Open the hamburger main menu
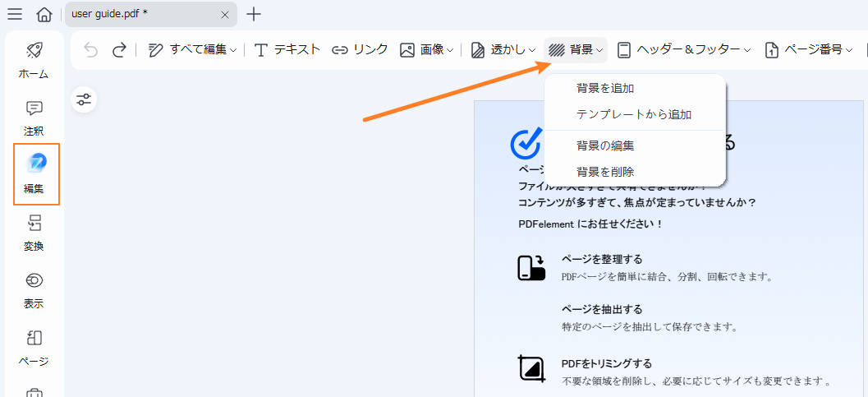This screenshot has width=868, height=397. (15, 15)
